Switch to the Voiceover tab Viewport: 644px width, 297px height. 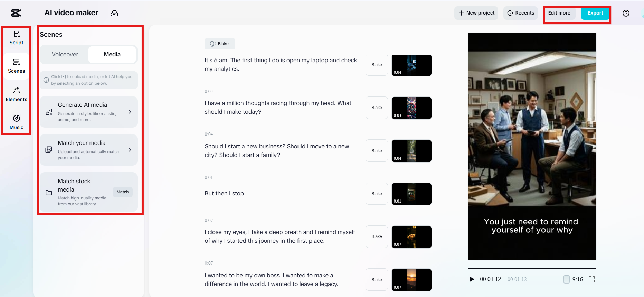point(65,54)
